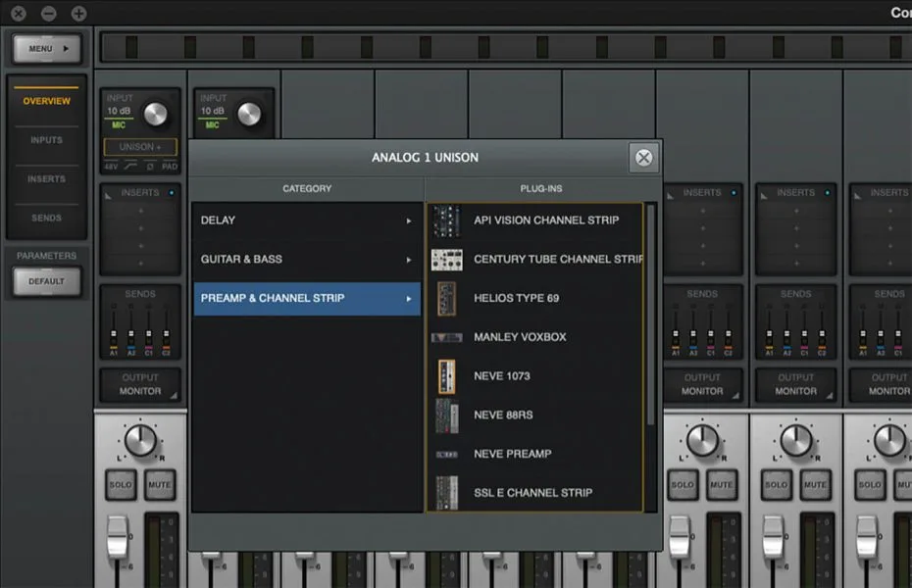Expand the Guitar & Bass category
The width and height of the screenshot is (912, 588).
[x=307, y=259]
